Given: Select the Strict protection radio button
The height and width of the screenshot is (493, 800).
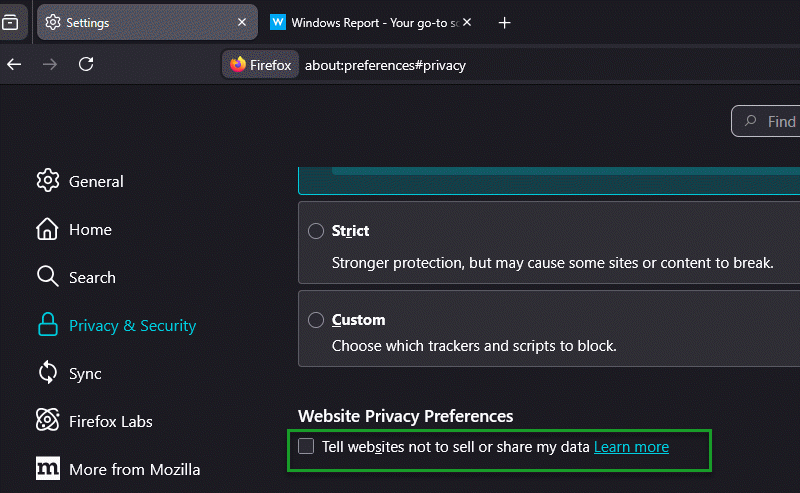Looking at the screenshot, I should (x=316, y=231).
